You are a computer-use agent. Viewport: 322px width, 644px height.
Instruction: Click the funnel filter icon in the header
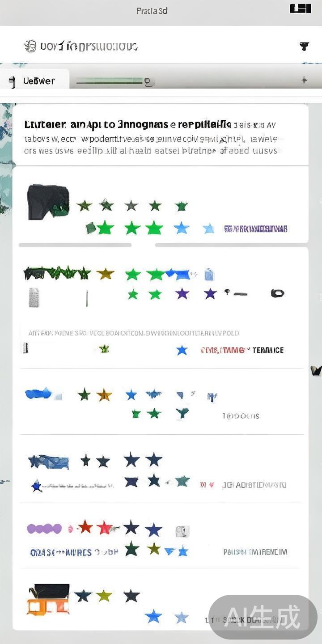304,46
